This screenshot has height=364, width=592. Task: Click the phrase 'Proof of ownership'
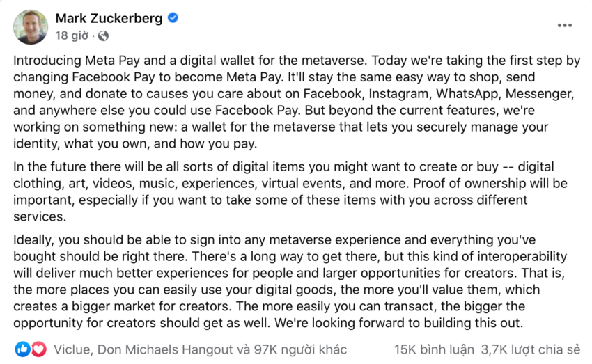click(469, 183)
